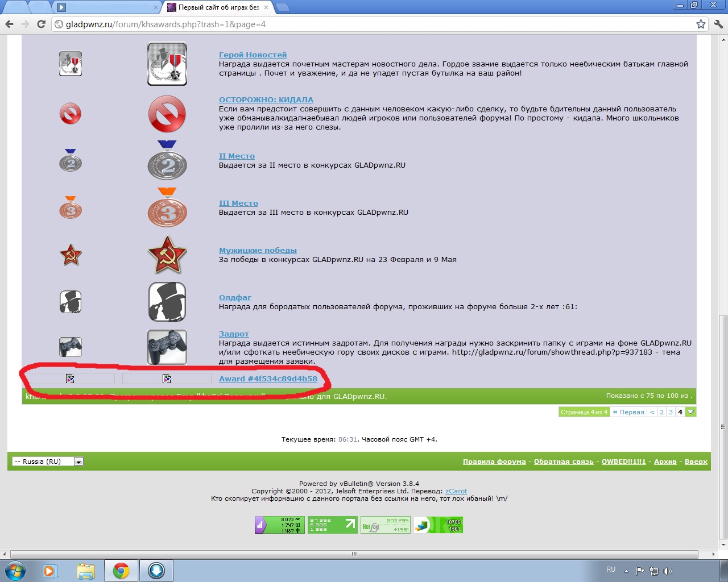Click the large Задрот gamepad icon
Viewport: 728px width, 582px height.
pos(167,347)
